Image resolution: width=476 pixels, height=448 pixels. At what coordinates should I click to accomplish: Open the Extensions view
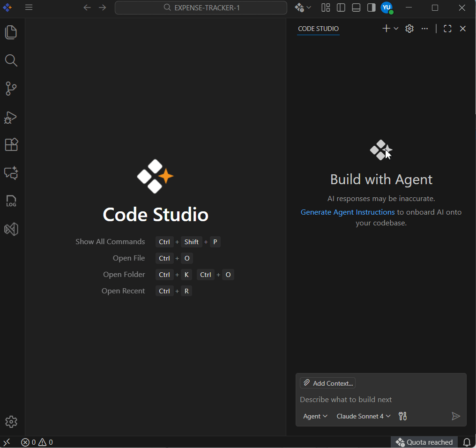11,145
